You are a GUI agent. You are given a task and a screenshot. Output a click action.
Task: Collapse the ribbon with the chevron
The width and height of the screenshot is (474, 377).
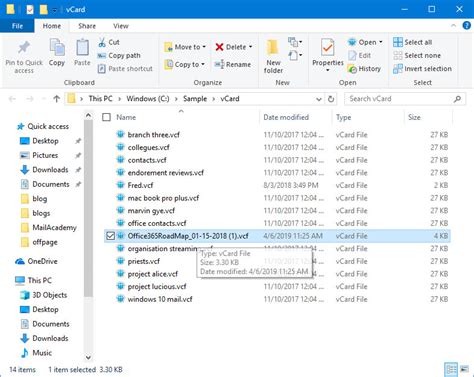point(453,26)
